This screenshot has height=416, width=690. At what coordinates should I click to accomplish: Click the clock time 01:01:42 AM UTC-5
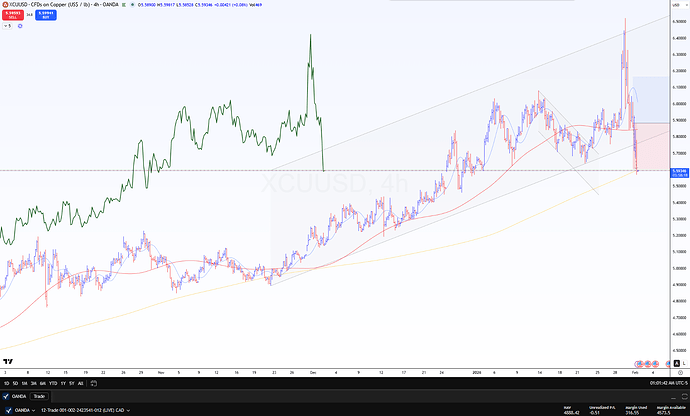(668, 383)
